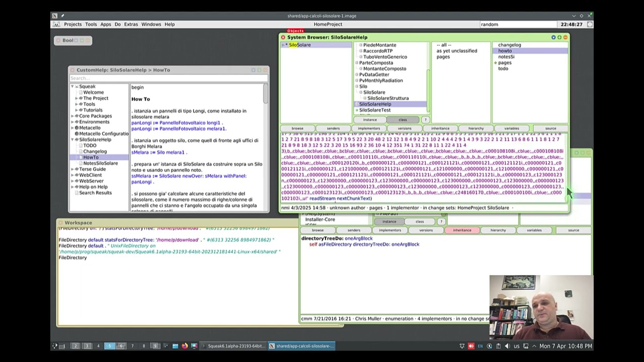
Task: Select the SiloSolareStruttura class
Action: coord(388,98)
